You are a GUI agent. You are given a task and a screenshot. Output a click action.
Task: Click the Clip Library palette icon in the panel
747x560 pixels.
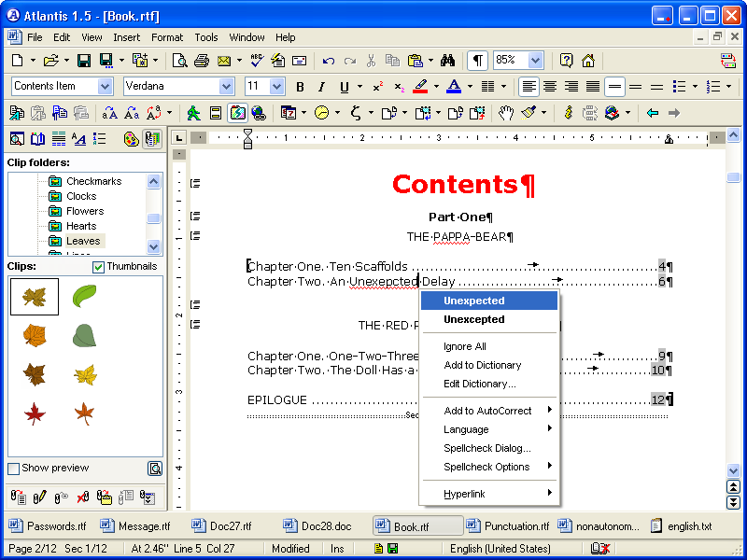click(131, 139)
